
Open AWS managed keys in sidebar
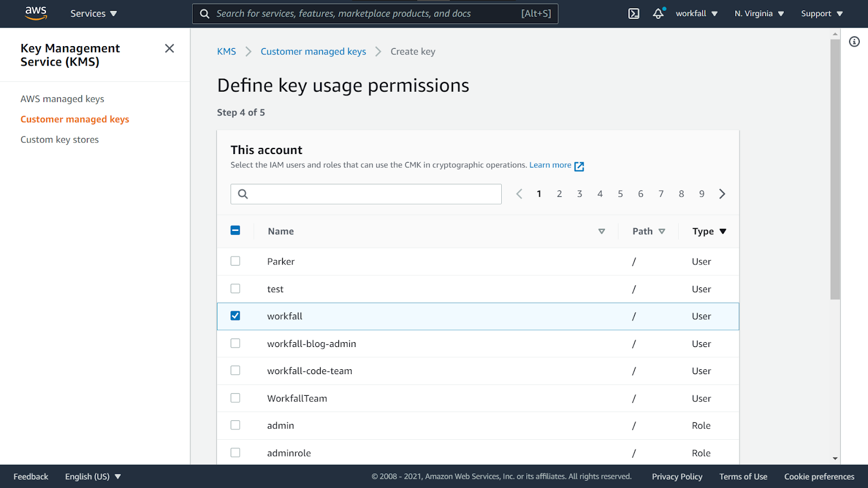(62, 99)
